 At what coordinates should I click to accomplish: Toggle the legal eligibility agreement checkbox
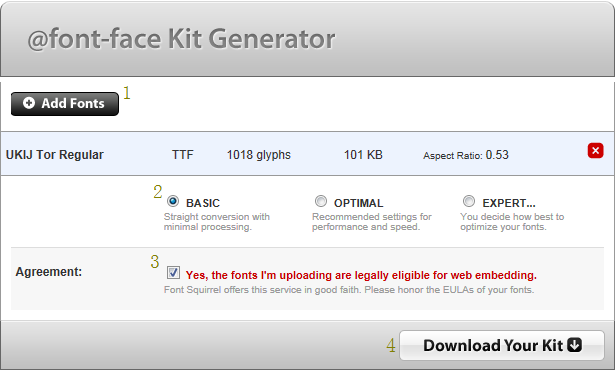(173, 272)
